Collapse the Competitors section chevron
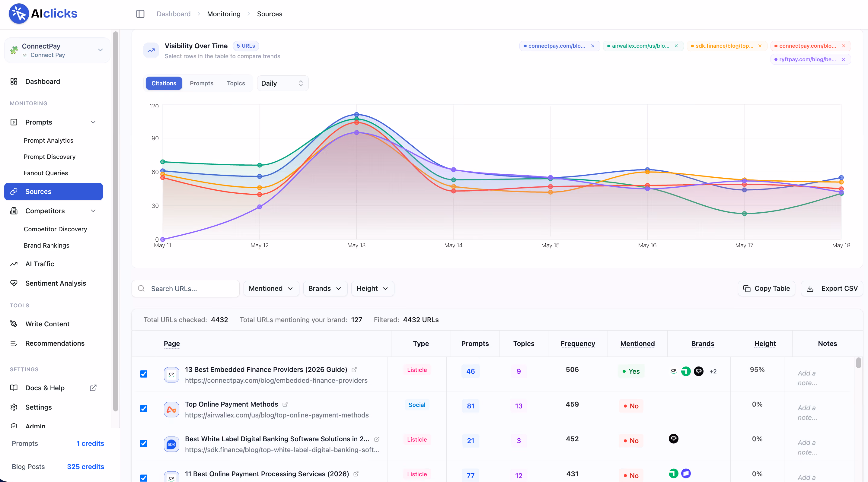 93,211
